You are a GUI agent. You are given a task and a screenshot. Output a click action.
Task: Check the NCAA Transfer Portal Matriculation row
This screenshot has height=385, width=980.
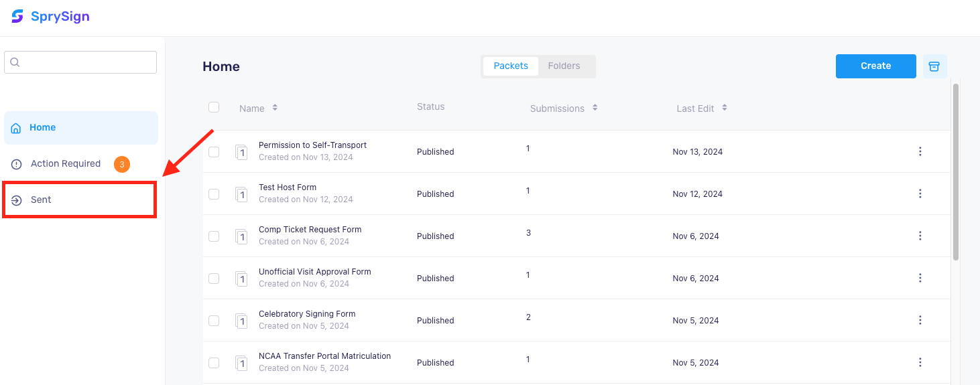pyautogui.click(x=214, y=363)
